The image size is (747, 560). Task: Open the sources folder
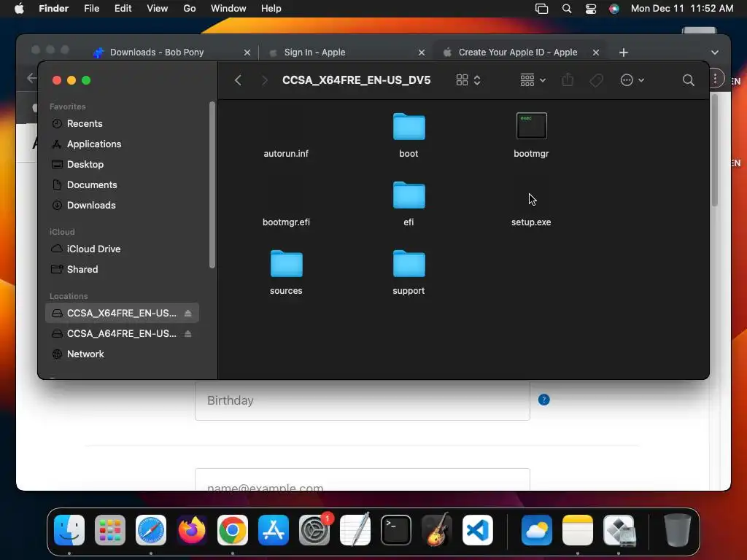click(x=286, y=264)
